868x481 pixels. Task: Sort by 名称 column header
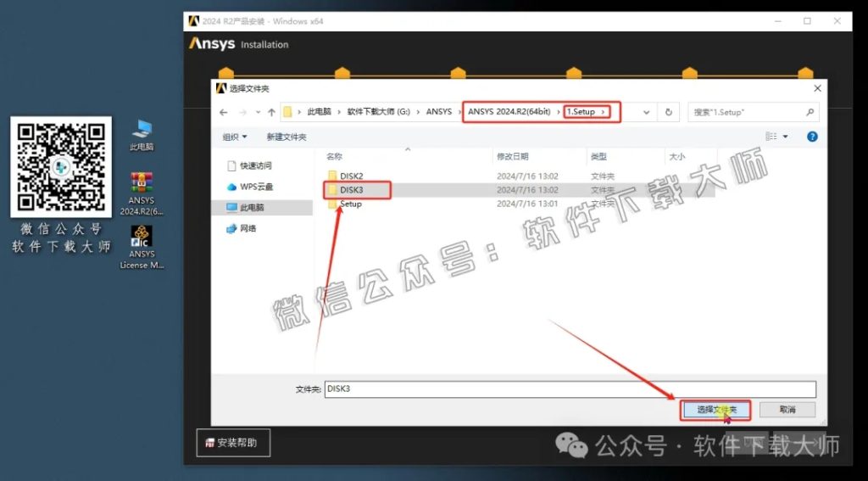point(334,157)
